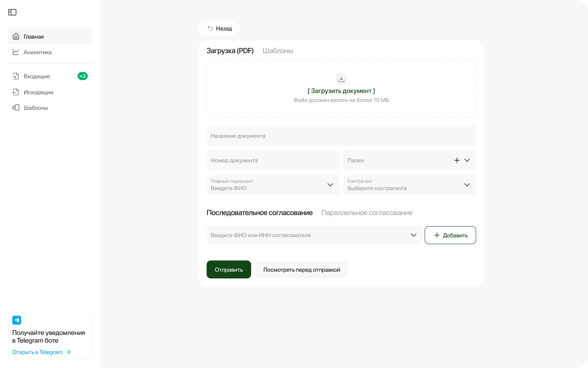Select the home icon next to Главная
588x368 pixels.
(16, 36)
